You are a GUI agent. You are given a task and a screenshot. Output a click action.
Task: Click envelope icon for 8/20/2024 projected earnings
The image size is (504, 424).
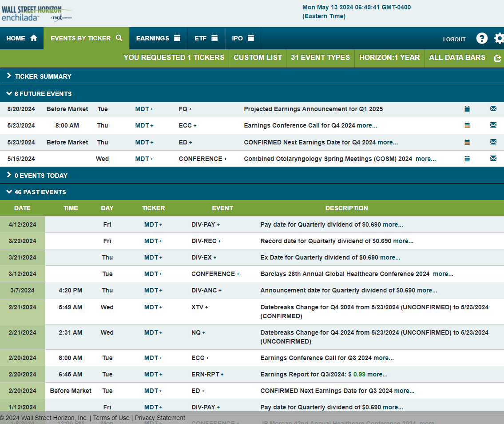[493, 109]
